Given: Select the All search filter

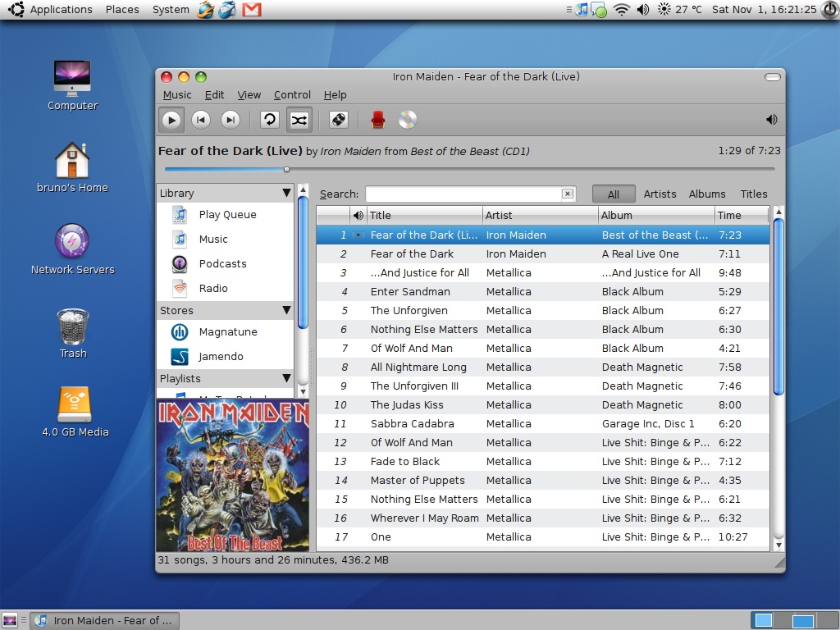Looking at the screenshot, I should [614, 194].
